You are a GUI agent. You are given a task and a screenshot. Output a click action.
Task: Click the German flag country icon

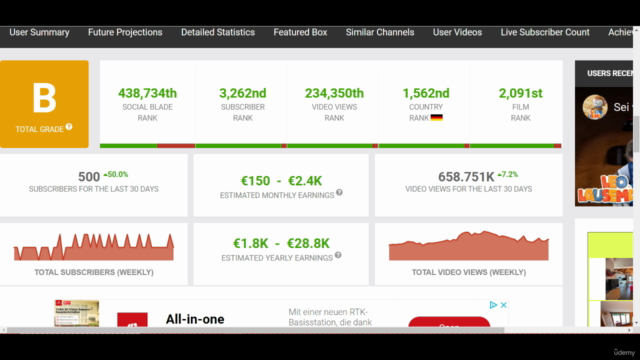[x=436, y=118]
